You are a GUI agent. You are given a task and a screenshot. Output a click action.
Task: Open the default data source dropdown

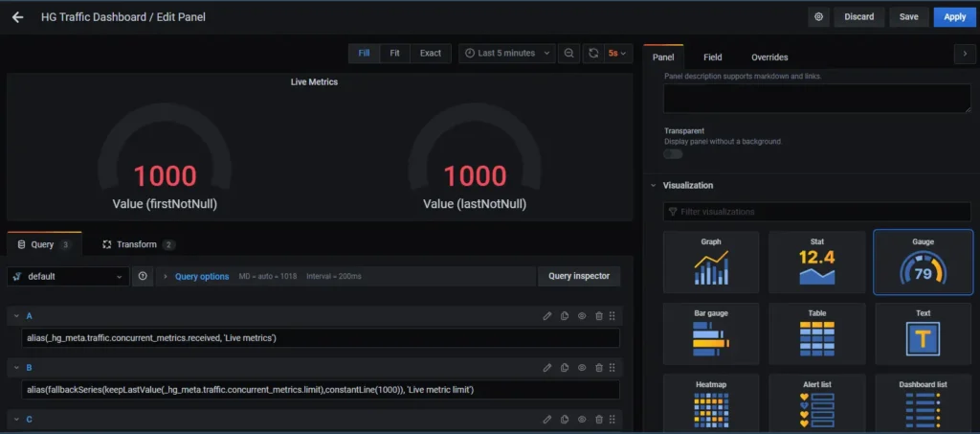pyautogui.click(x=68, y=277)
